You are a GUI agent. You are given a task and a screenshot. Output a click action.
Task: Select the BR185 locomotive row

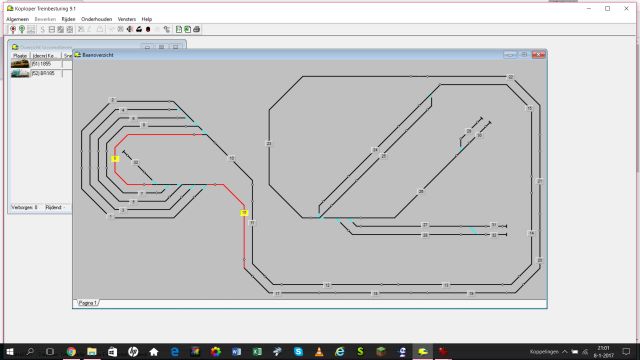tap(36, 73)
